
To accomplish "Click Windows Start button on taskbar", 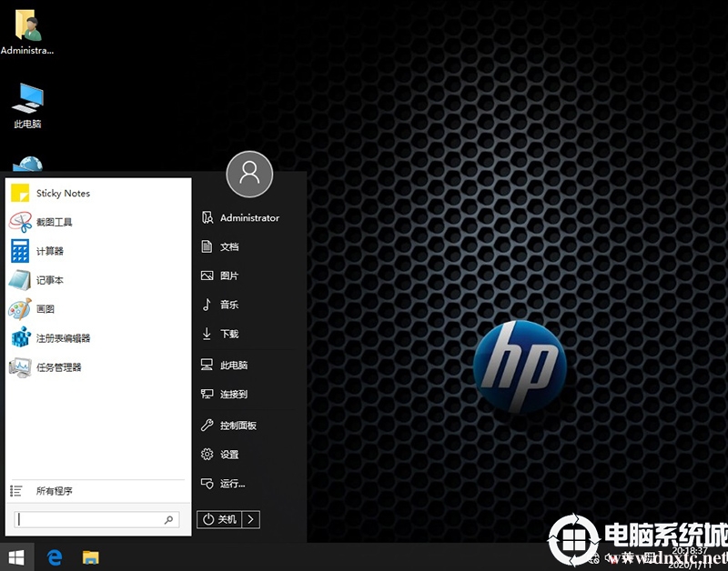I will click(x=16, y=557).
